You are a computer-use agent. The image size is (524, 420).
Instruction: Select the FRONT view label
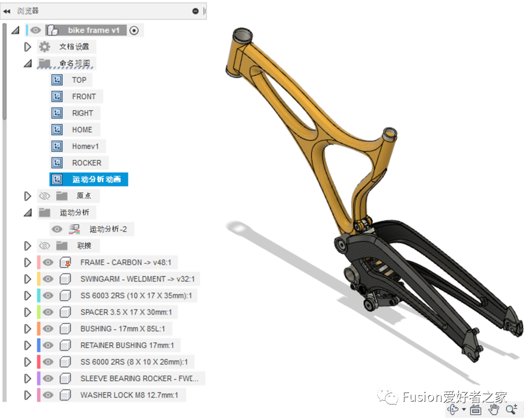click(x=84, y=97)
